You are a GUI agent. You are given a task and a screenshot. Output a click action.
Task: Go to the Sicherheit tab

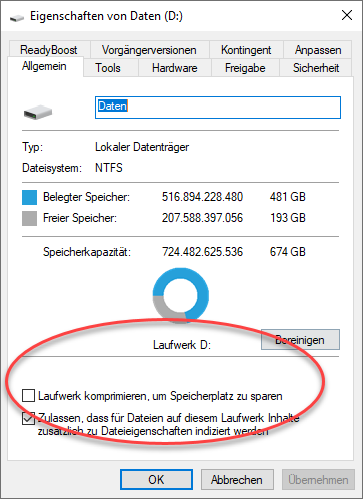tap(316, 68)
